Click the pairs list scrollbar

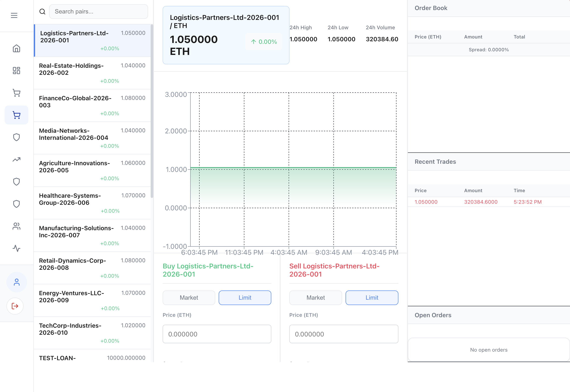point(152,111)
